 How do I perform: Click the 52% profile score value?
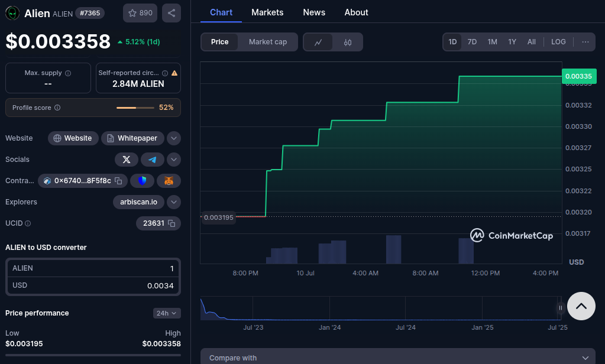pos(166,108)
